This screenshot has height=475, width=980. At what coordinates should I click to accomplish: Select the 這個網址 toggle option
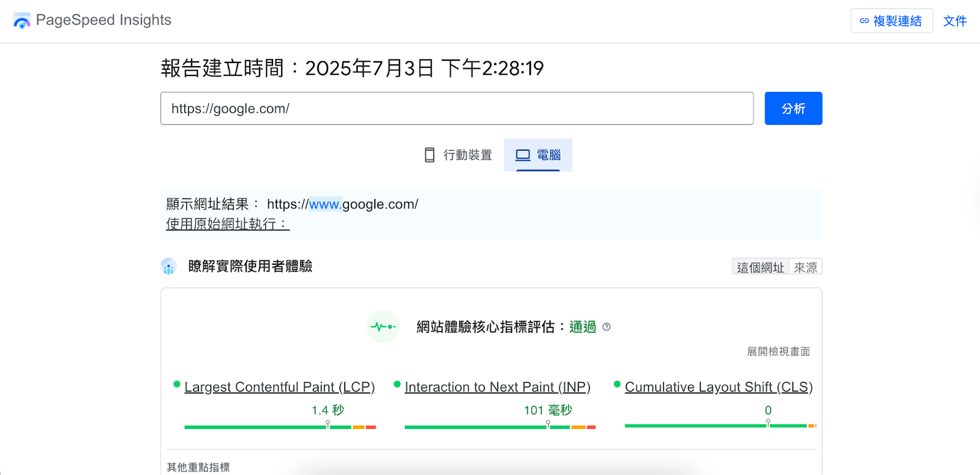pyautogui.click(x=761, y=267)
